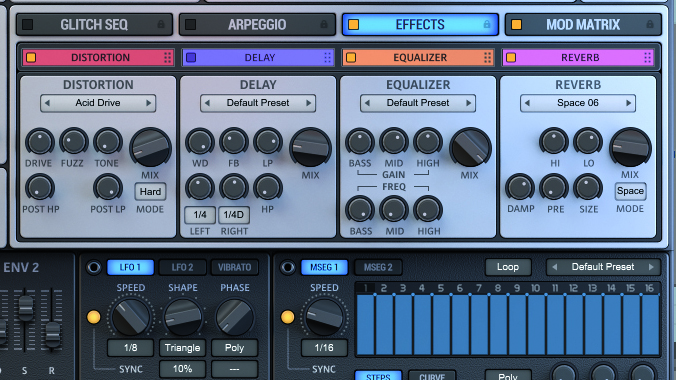Select previous Equalizer preset arrow
Image resolution: width=676 pixels, height=380 pixels.
(367, 103)
